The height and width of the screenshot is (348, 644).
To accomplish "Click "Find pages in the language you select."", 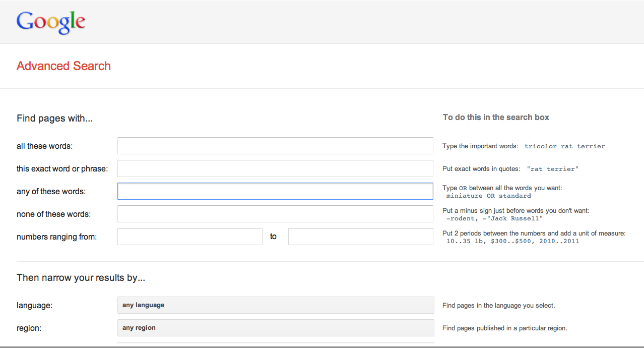I will point(499,306).
